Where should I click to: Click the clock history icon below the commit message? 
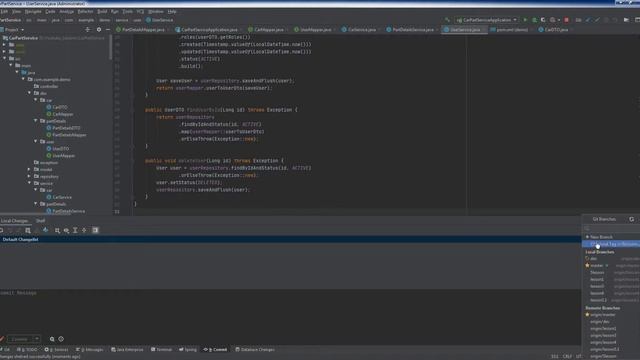pyautogui.click(x=61, y=339)
